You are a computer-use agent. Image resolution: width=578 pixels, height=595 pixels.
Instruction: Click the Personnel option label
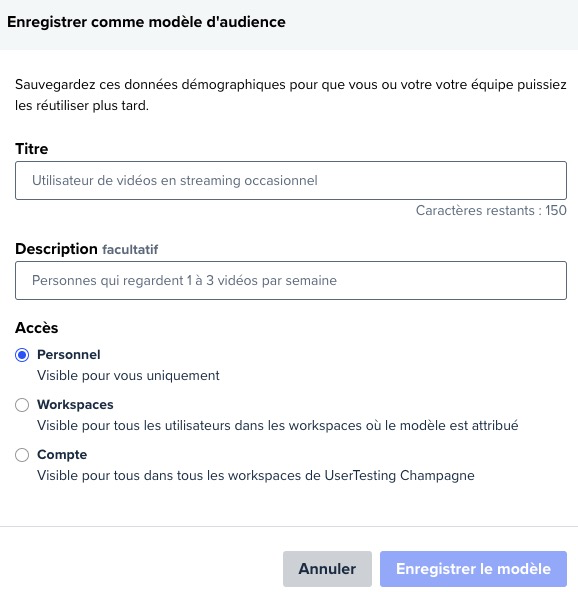(69, 354)
